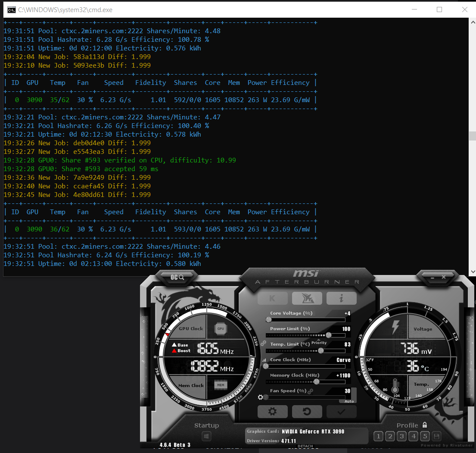
Task: Close the MSI Afterburner window
Action: pos(444,277)
